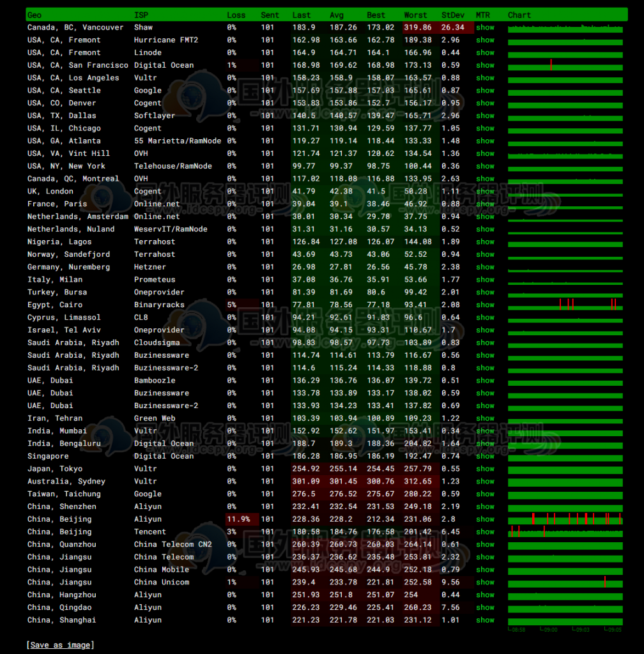Click the latency chart for Cairo Binaryracks

point(565,305)
